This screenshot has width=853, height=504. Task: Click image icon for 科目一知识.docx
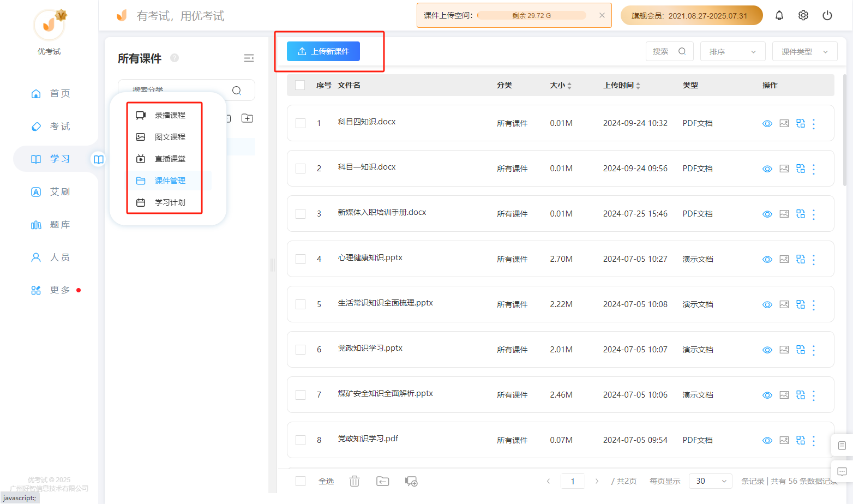click(x=784, y=169)
